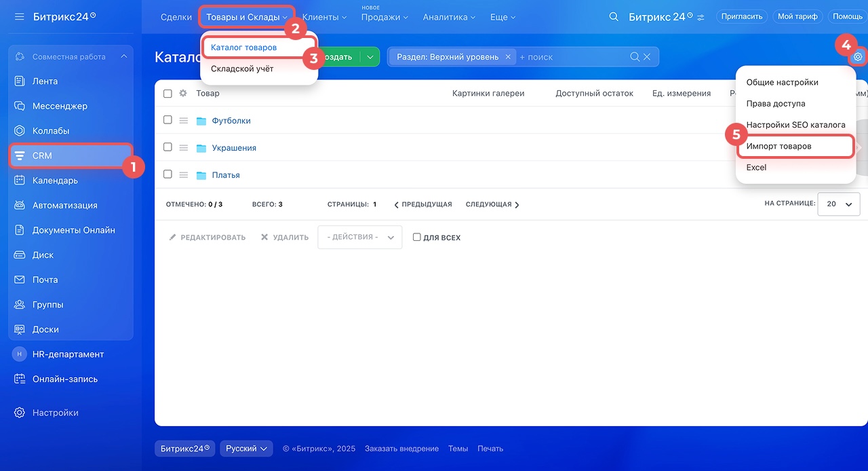Viewport: 868px width, 471px height.
Task: Click the sliders icon next to Битрикс24 title
Action: pyautogui.click(x=701, y=17)
